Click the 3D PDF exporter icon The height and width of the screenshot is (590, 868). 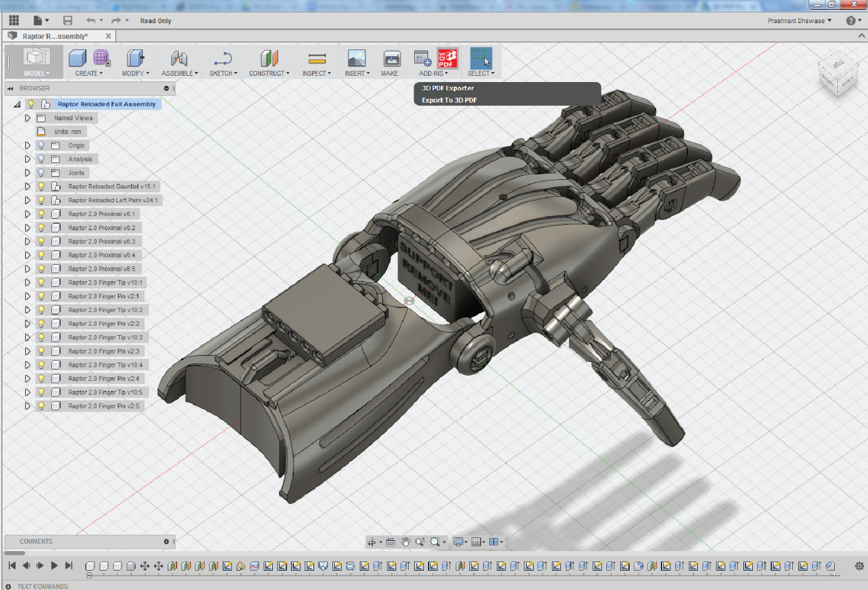click(x=447, y=58)
